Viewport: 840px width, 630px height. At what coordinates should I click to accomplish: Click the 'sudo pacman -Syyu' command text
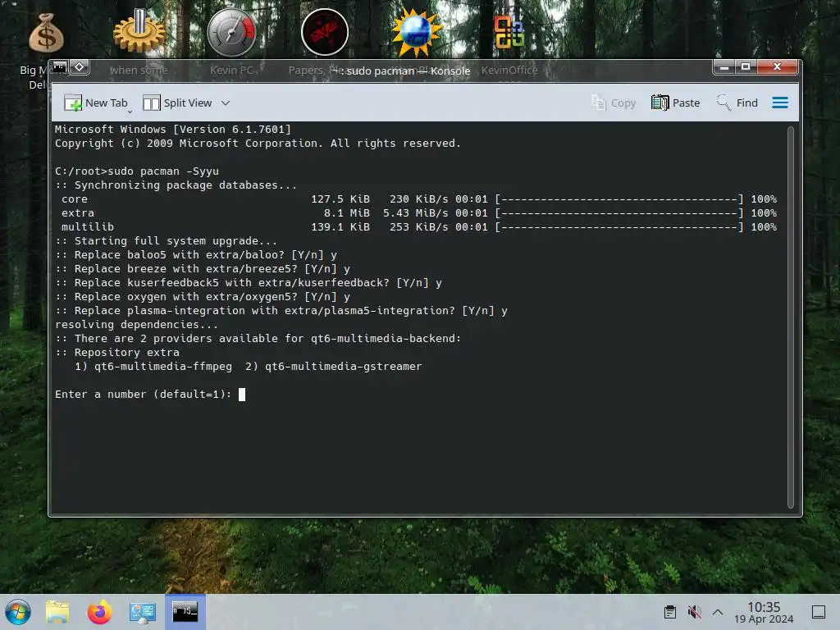point(163,171)
